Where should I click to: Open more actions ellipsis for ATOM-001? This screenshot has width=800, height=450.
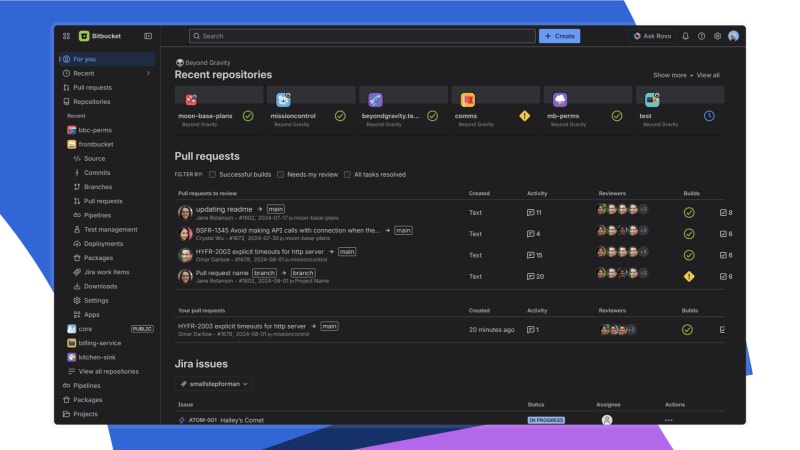pyautogui.click(x=668, y=420)
